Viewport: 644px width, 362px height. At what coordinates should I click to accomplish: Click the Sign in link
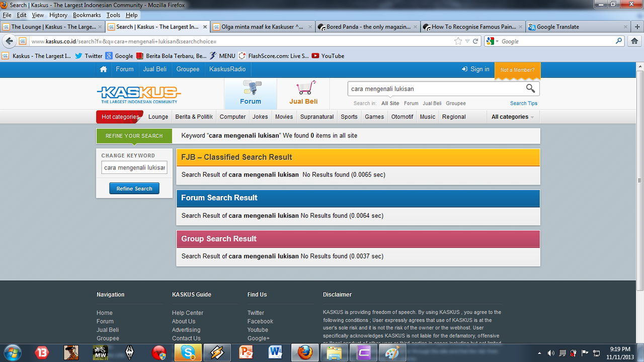click(x=475, y=69)
